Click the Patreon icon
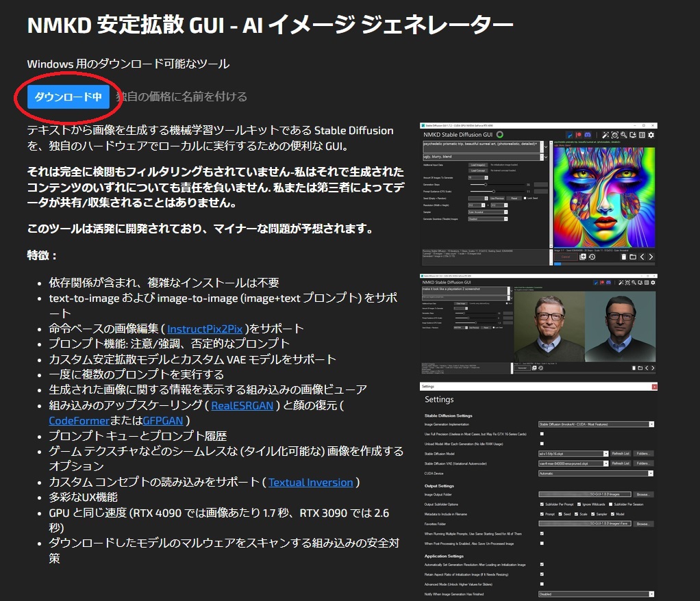The image size is (700, 601). tap(579, 135)
